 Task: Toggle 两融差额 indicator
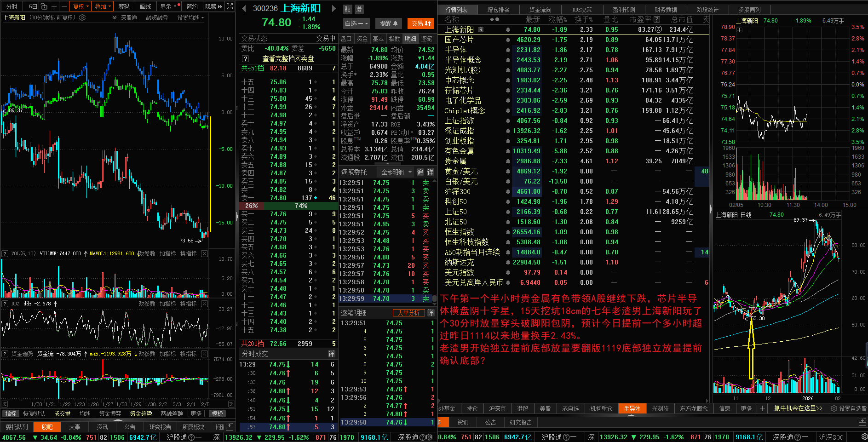(x=172, y=413)
